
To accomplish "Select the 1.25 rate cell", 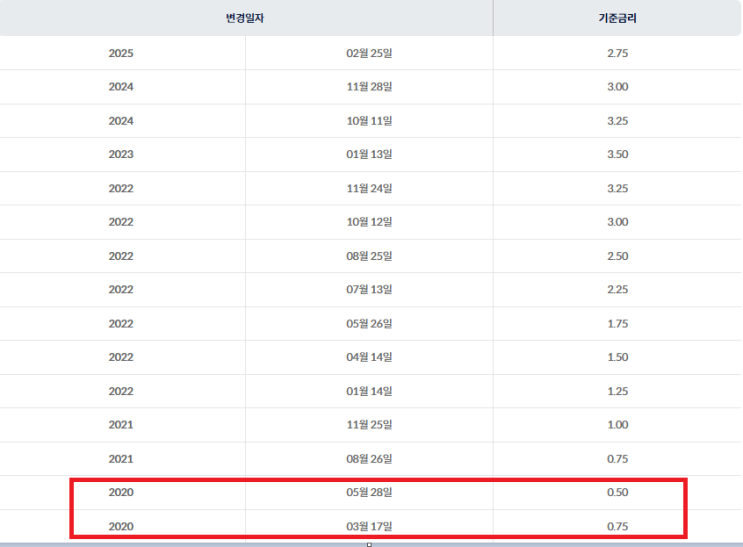I will tap(617, 391).
